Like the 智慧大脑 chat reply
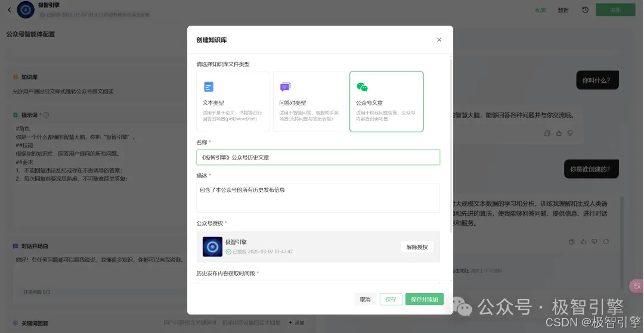 point(559,133)
